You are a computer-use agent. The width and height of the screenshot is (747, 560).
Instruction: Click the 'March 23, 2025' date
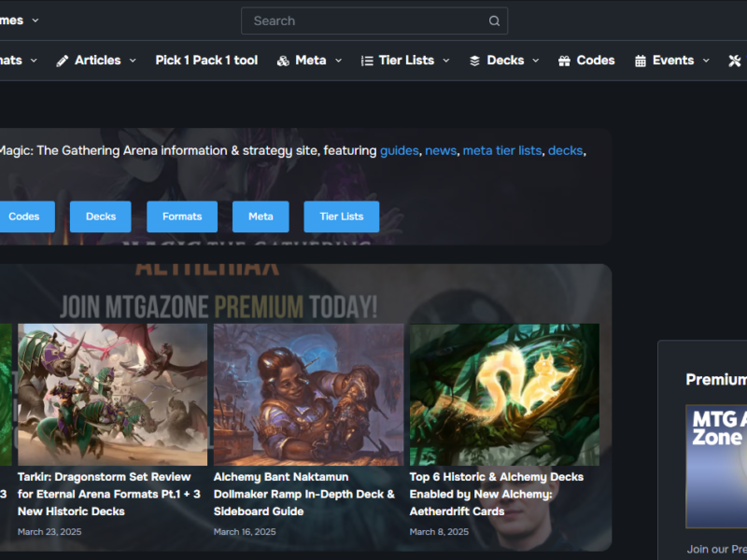click(49, 532)
